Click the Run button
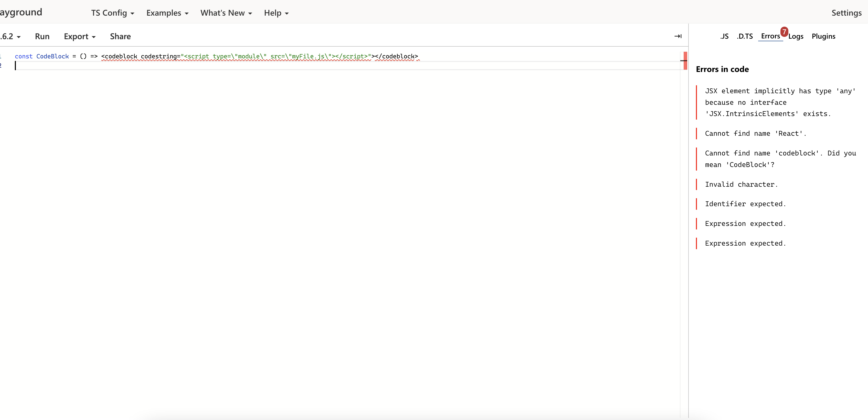This screenshot has height=420, width=868. click(42, 36)
